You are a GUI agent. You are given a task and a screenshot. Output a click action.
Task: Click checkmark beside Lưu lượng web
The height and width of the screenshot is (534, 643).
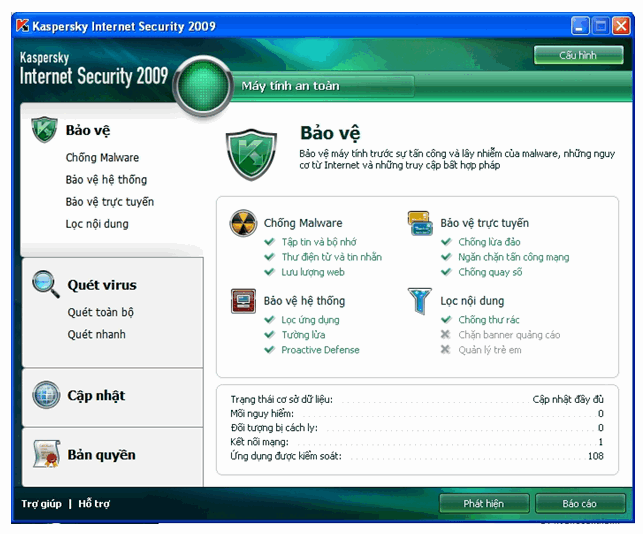[269, 272]
